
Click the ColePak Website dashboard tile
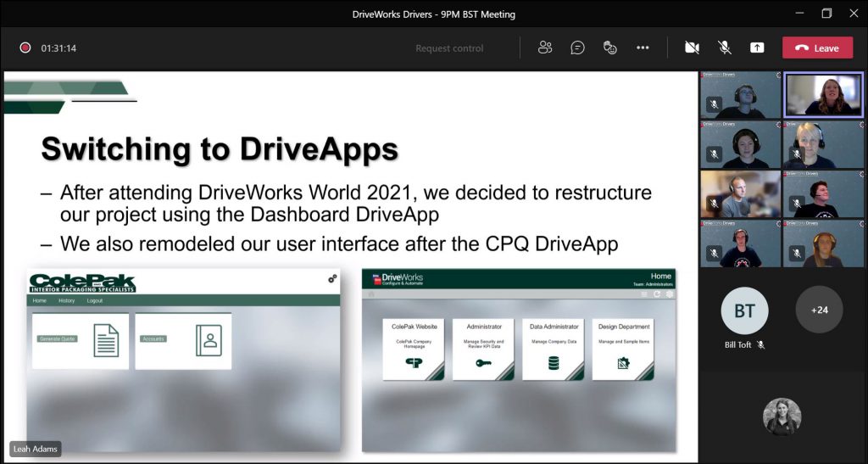pos(414,349)
